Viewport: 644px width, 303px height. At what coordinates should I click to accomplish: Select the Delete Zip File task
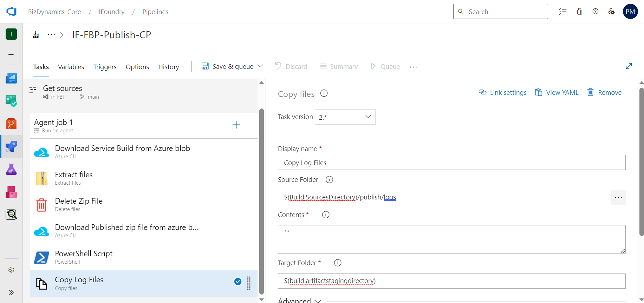(x=144, y=205)
